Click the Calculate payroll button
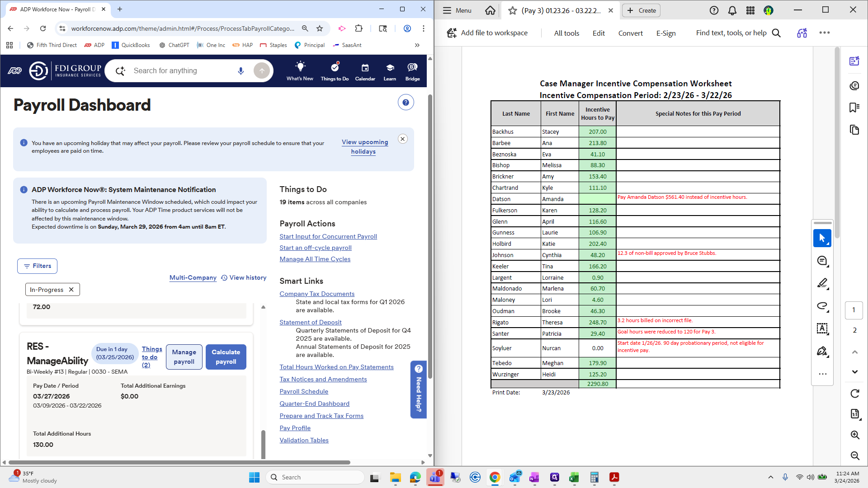The height and width of the screenshot is (488, 868). click(x=226, y=357)
